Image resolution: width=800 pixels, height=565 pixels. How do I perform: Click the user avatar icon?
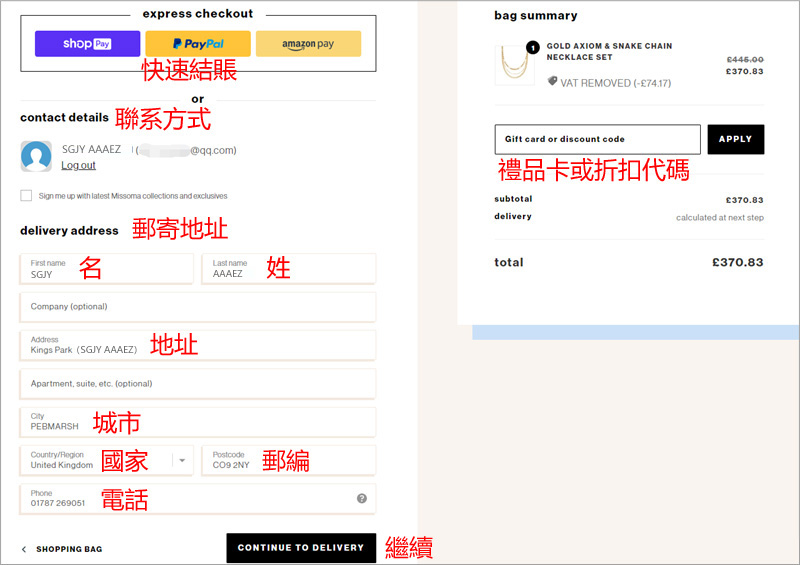tap(36, 156)
